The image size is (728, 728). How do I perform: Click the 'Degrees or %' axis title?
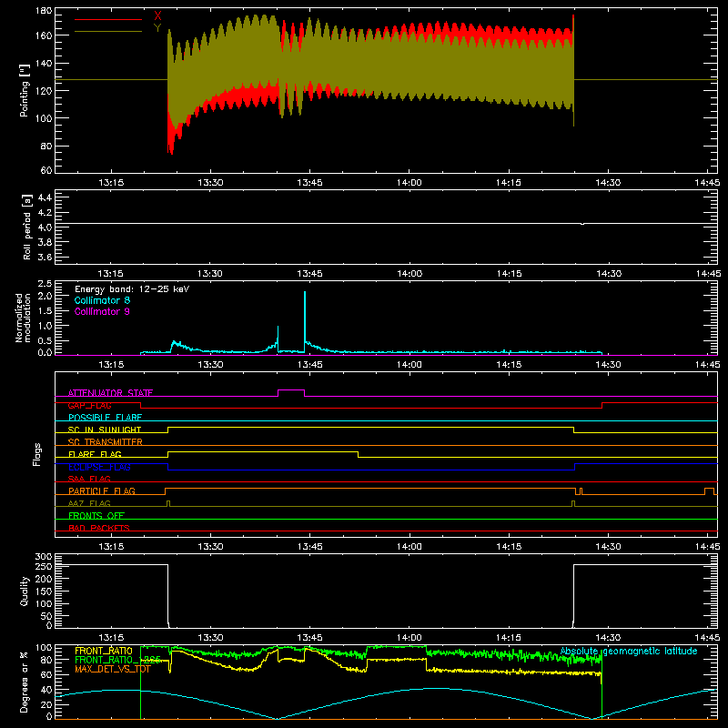[x=25, y=682]
